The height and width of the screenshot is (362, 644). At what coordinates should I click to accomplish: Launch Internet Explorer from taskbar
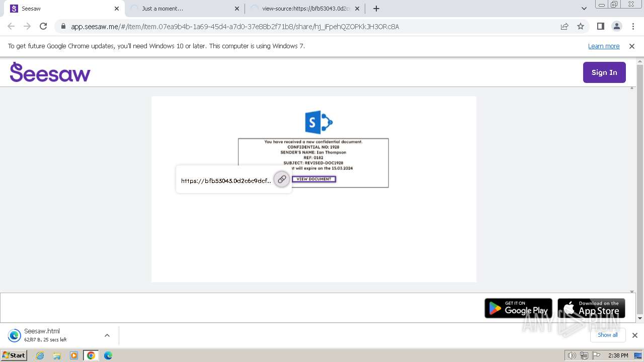(x=40, y=355)
